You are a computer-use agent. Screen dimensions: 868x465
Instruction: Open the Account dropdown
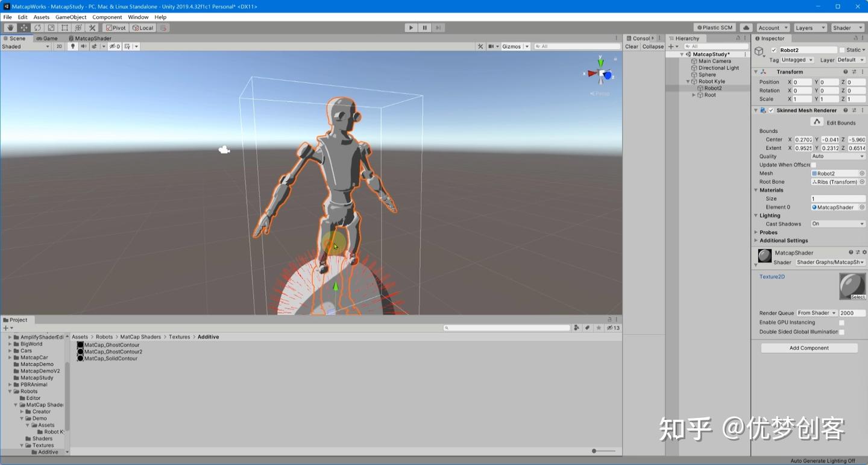click(x=773, y=28)
